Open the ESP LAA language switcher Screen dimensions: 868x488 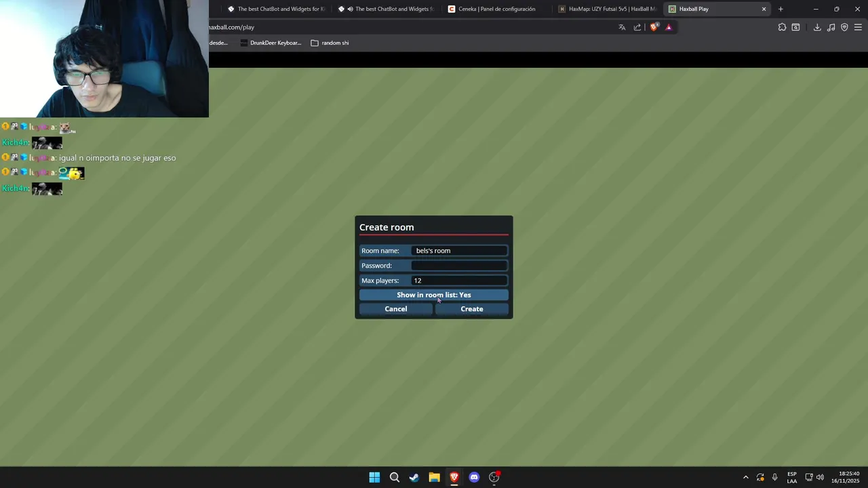792,477
